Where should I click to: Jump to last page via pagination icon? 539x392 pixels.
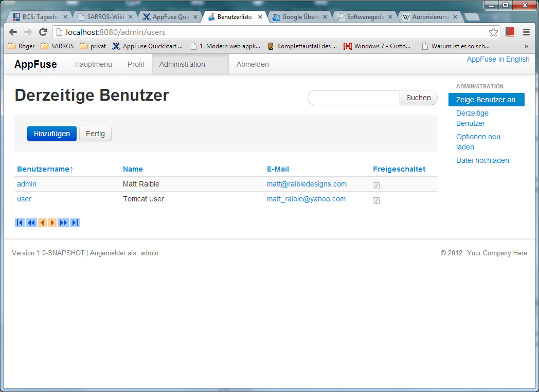click(74, 222)
